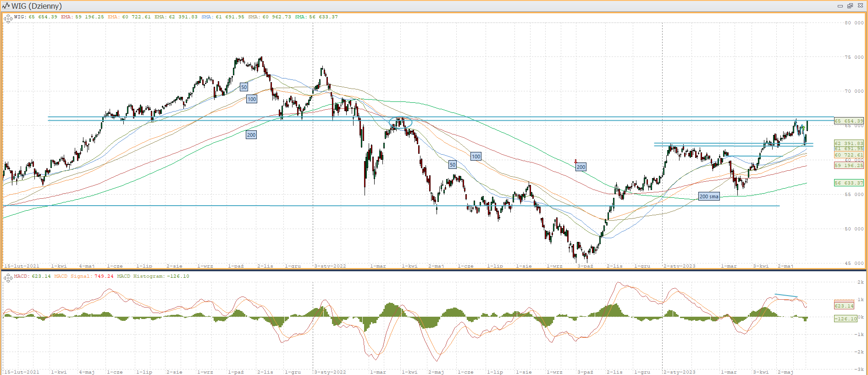
Task: Select the MACD Signal legend label
Action: pyautogui.click(x=84, y=276)
